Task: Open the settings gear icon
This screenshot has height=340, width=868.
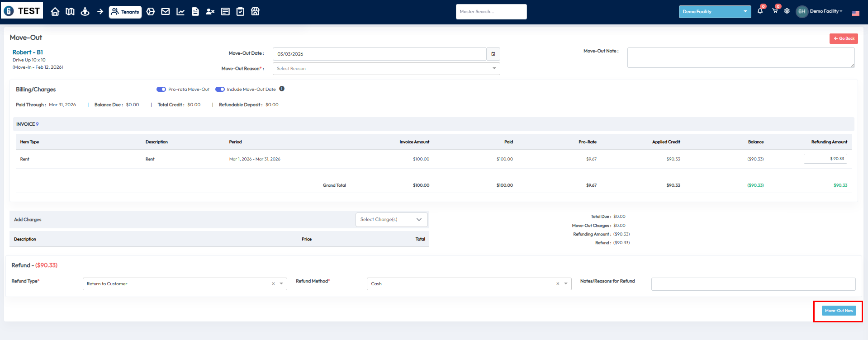Action: click(x=787, y=11)
